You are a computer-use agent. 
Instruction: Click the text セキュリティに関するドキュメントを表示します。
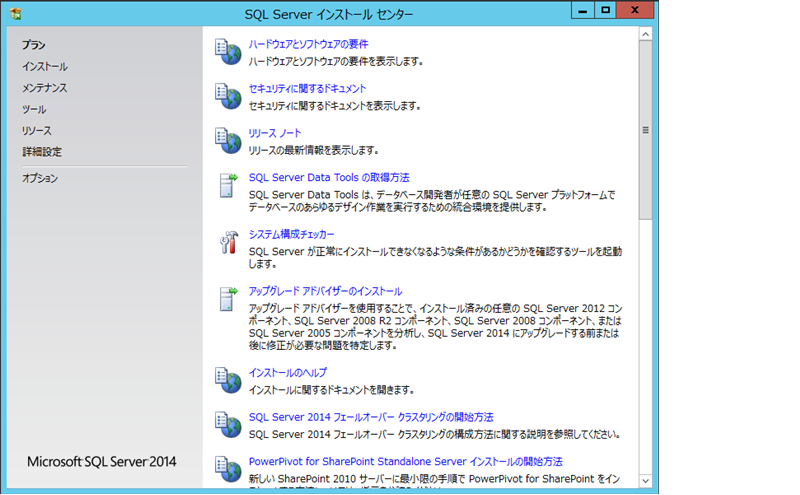[335, 106]
